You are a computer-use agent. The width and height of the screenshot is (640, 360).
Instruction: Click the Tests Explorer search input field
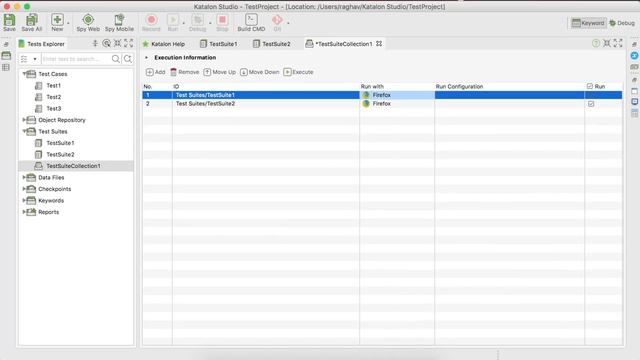[76, 59]
